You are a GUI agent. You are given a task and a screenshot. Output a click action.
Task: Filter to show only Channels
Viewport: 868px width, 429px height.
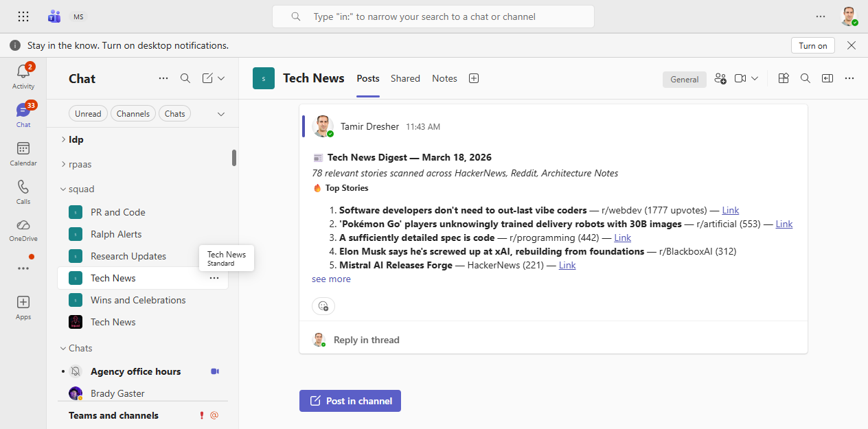(x=133, y=113)
